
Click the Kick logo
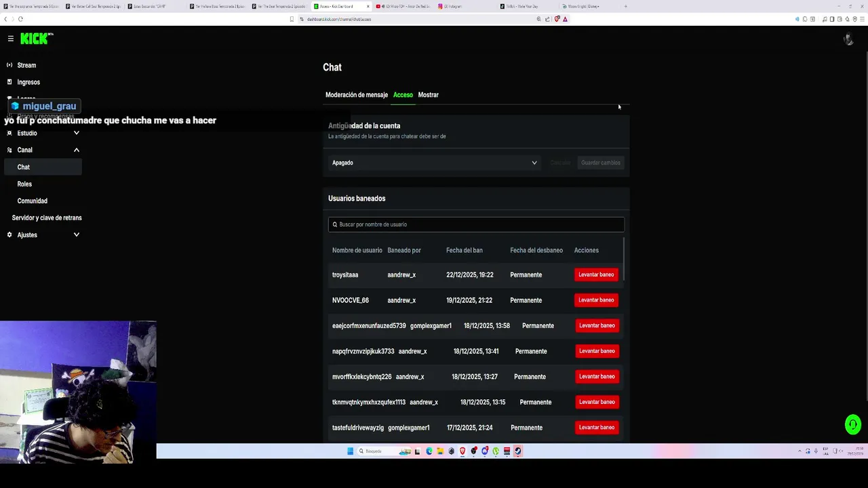point(37,39)
